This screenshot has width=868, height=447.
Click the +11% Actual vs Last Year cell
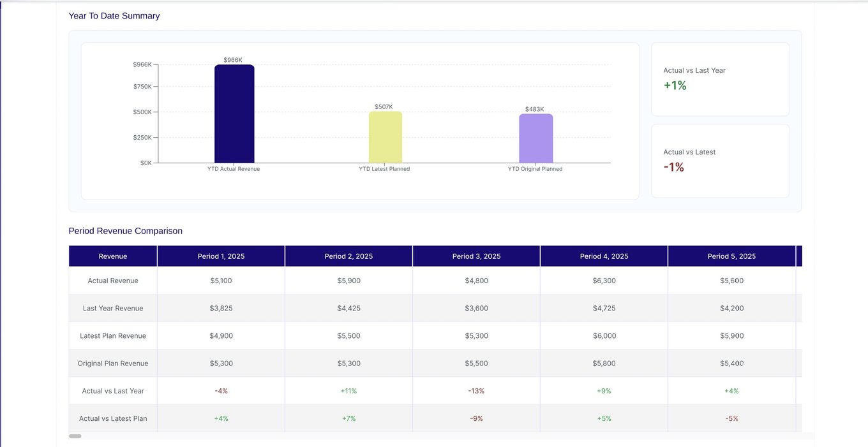click(349, 391)
